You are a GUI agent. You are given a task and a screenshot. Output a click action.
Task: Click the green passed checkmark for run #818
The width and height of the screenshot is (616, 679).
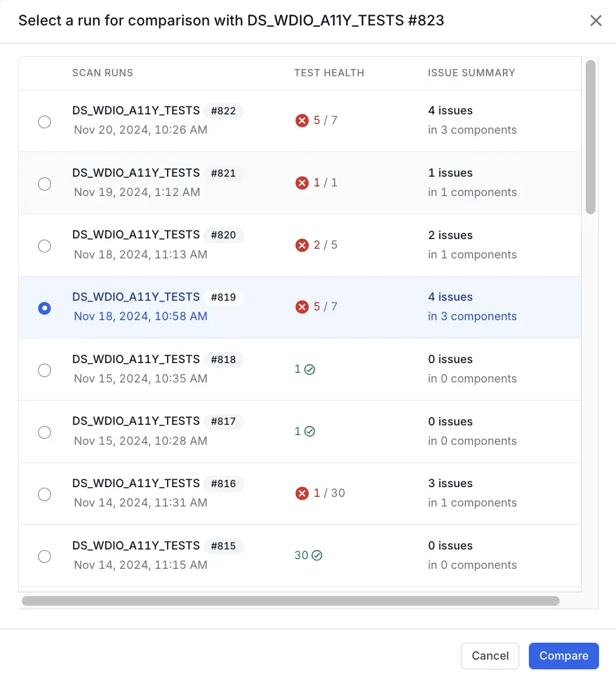click(x=310, y=369)
